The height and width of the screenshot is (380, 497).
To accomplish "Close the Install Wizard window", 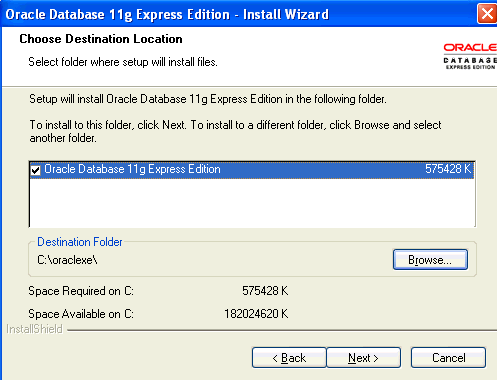I will coord(487,14).
